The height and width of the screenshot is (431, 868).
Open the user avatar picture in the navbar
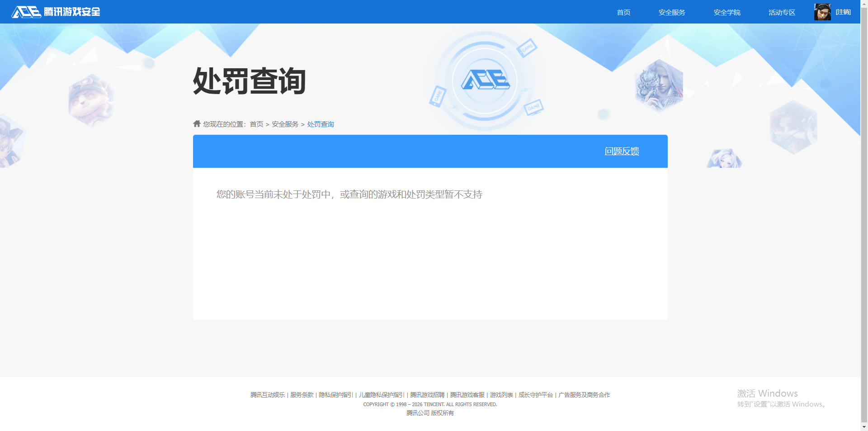pos(822,11)
